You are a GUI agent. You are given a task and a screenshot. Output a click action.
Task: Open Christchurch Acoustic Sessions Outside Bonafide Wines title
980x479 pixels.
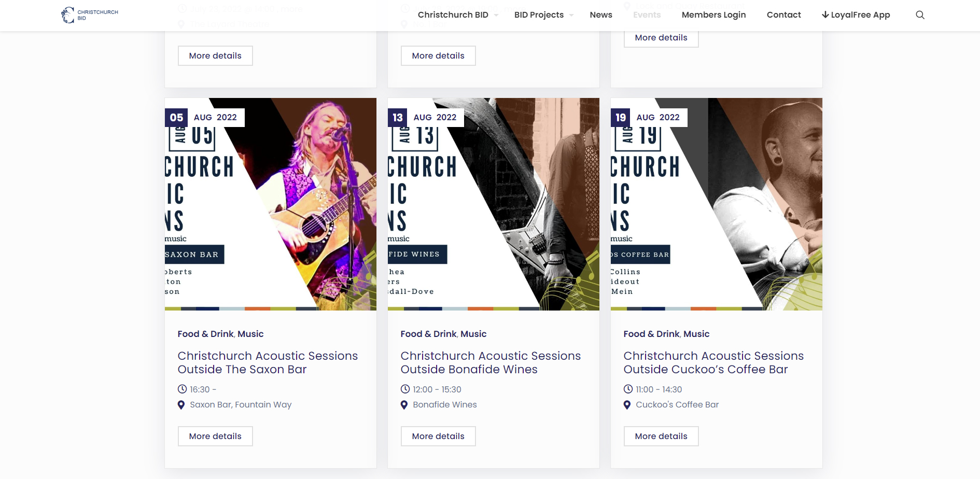coord(491,363)
